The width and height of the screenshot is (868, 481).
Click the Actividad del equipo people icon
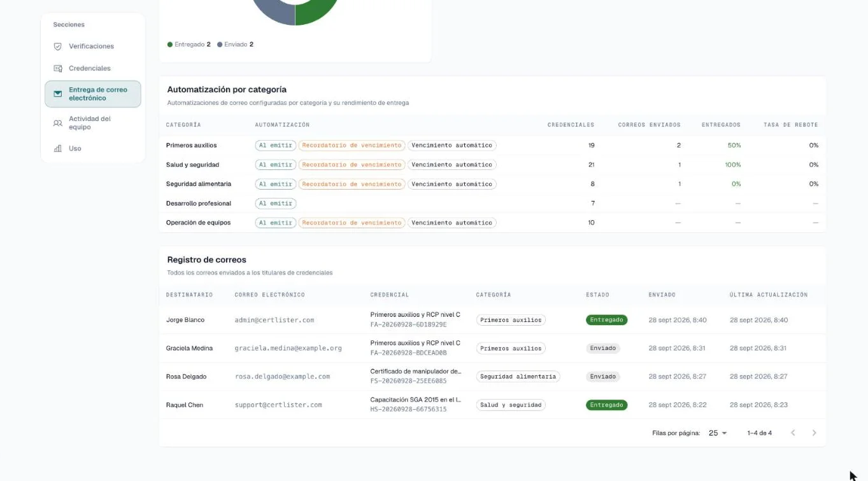(x=58, y=123)
